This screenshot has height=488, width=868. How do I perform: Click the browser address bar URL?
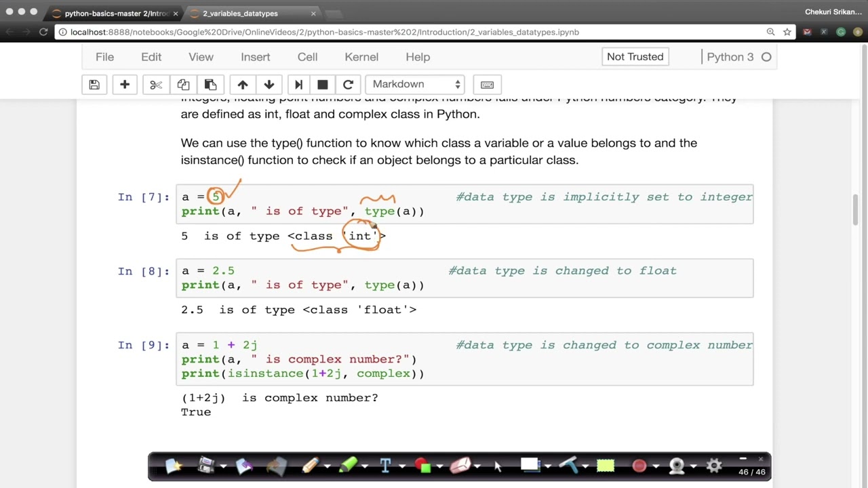tap(324, 32)
